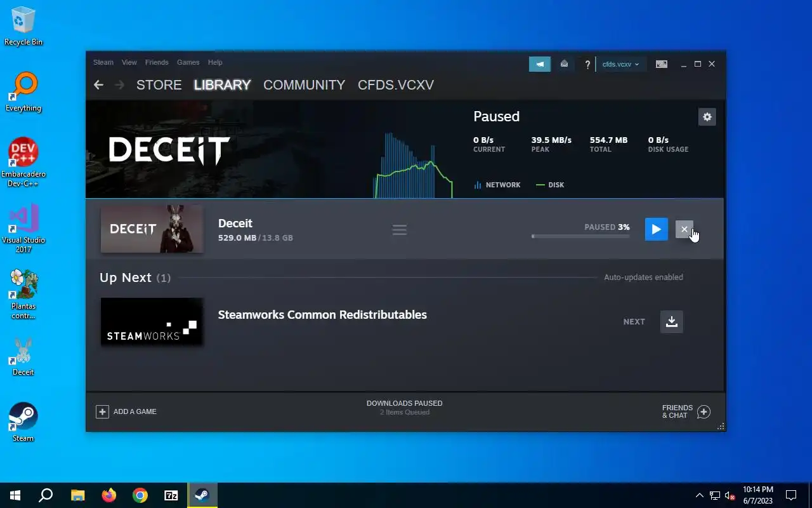Screen dimensions: 812x508
Task: Click the back arrow in Steam navigation
Action: 98,84
